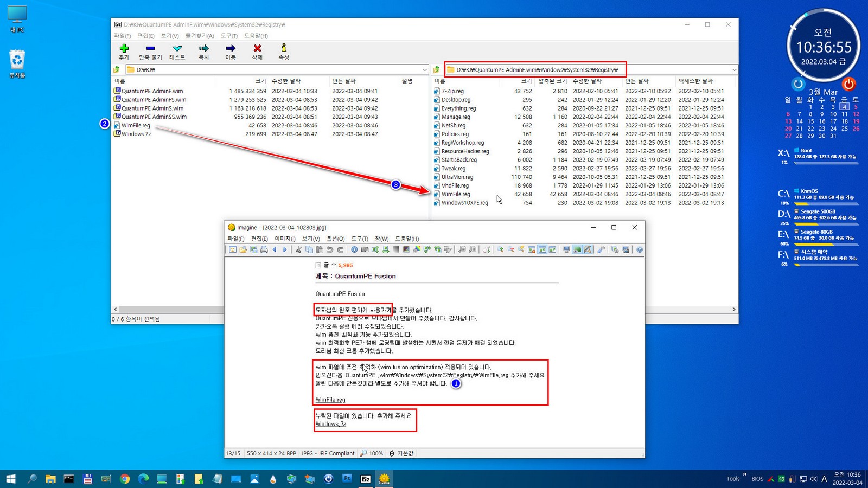868x488 pixels.
Task: Sort left panel by 이름 column header
Action: (x=163, y=81)
